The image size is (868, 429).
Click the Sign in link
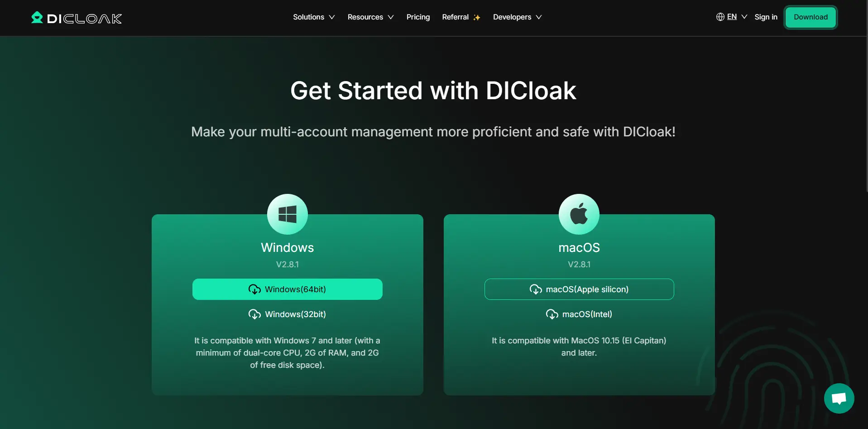pos(766,17)
